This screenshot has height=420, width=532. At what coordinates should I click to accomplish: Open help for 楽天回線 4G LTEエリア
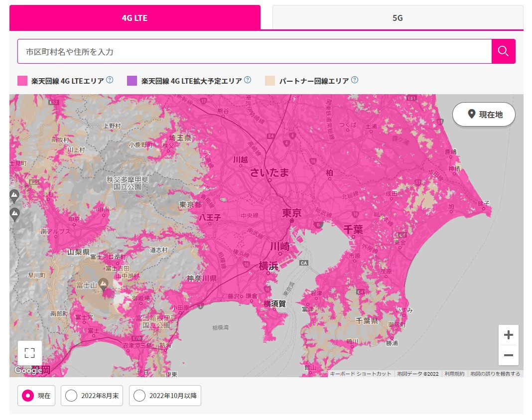(x=110, y=80)
